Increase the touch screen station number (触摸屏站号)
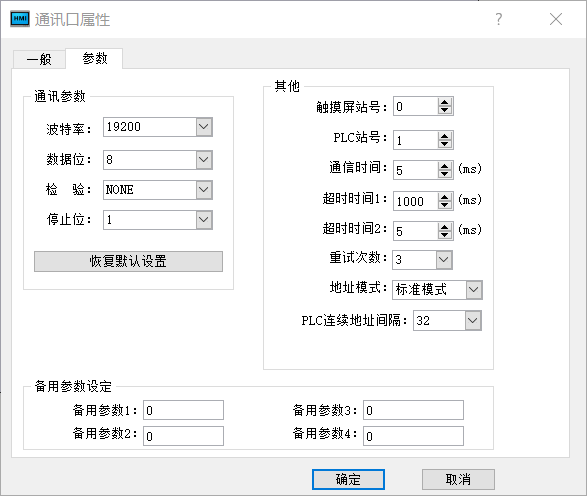The width and height of the screenshot is (587, 496). [x=444, y=103]
